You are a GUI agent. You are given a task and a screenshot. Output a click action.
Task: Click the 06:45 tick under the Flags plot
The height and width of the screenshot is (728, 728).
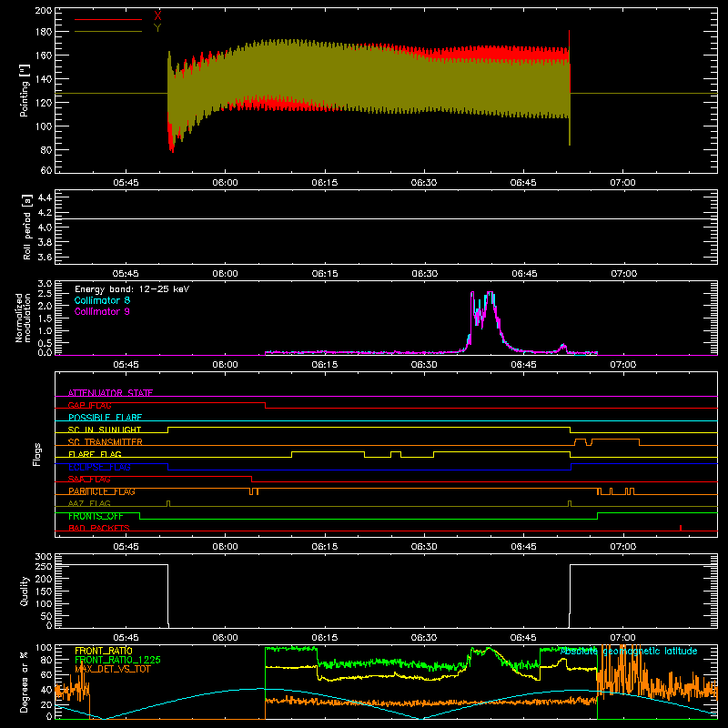pyautogui.click(x=523, y=547)
